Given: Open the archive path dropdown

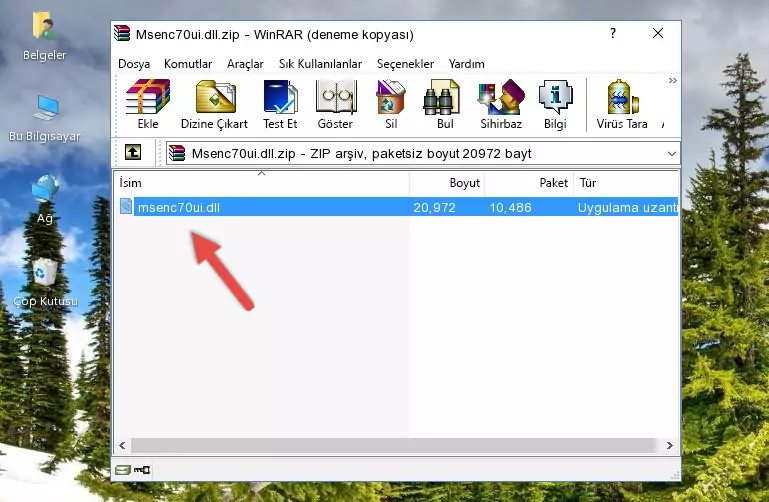Looking at the screenshot, I should tap(671, 153).
